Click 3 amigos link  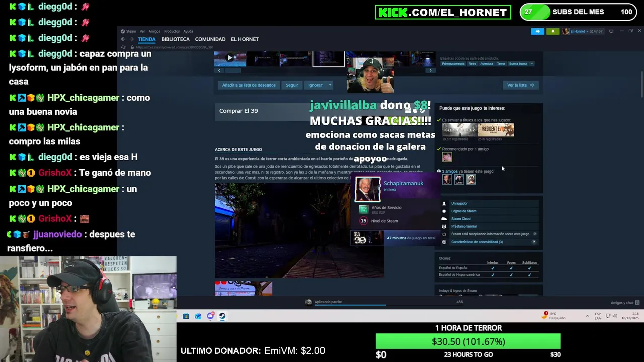(x=449, y=171)
